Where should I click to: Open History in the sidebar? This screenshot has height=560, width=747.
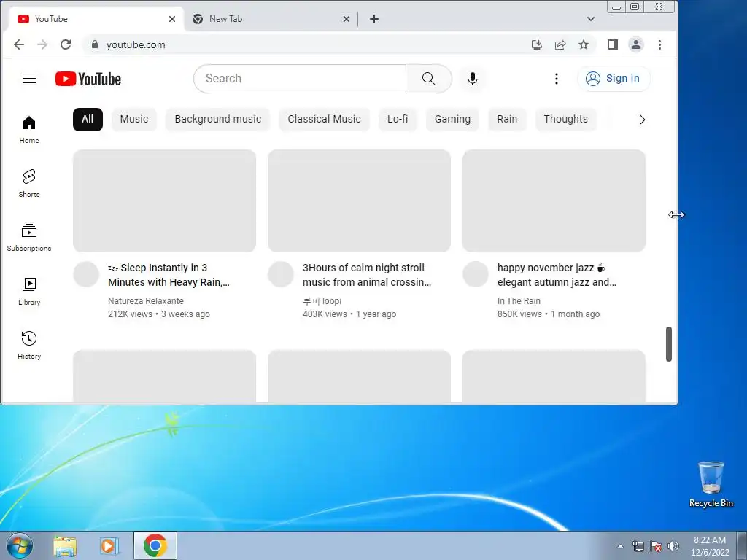pyautogui.click(x=29, y=345)
